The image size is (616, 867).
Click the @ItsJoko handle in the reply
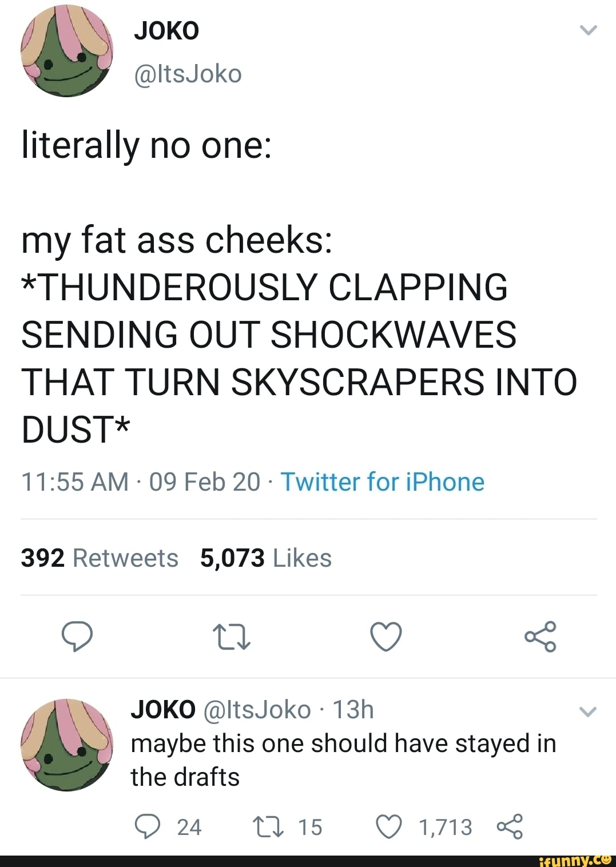tap(257, 710)
